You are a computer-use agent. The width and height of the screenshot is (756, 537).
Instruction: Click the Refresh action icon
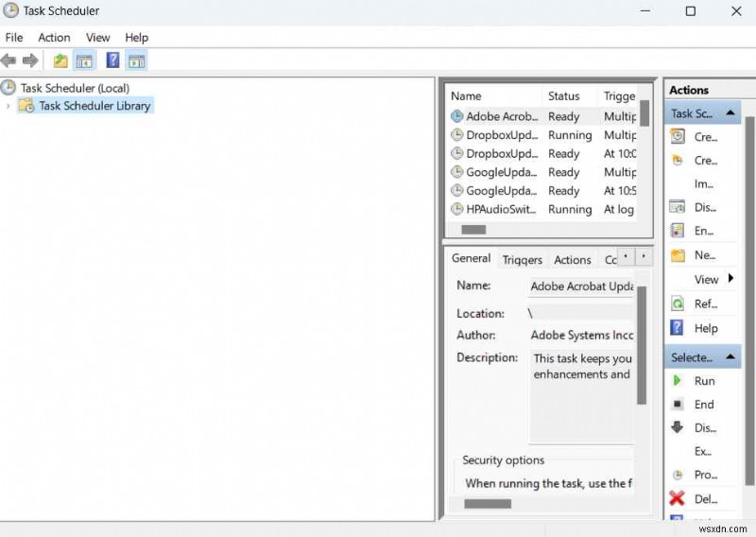point(678,303)
